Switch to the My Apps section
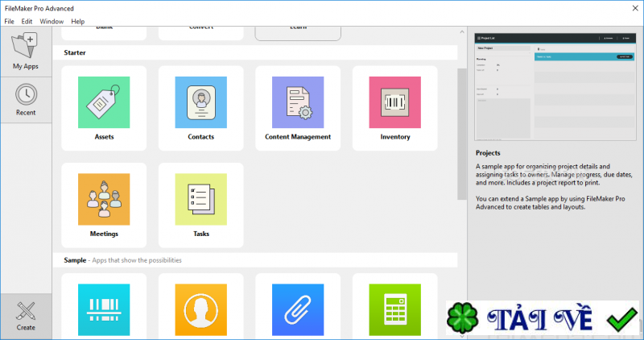The image size is (644, 340). pyautogui.click(x=26, y=52)
